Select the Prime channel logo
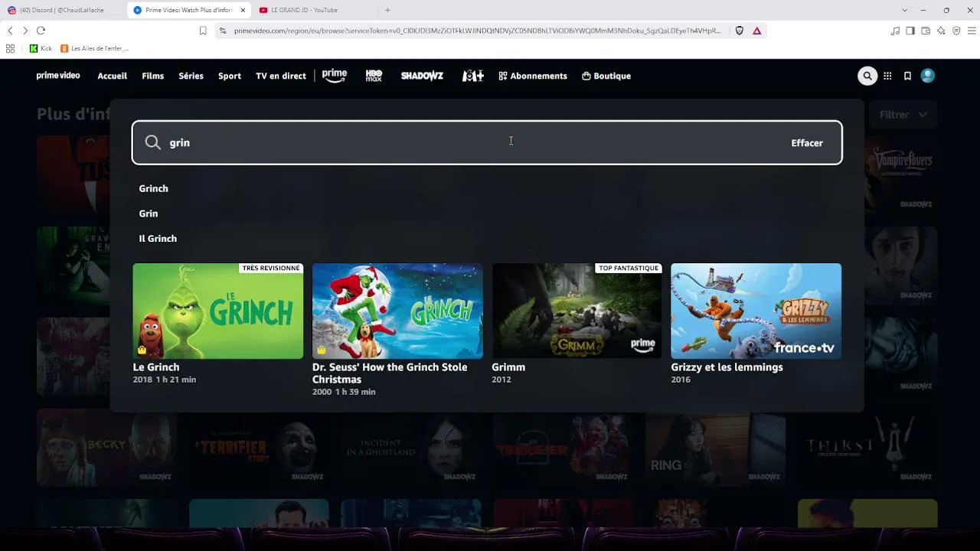 pos(334,76)
